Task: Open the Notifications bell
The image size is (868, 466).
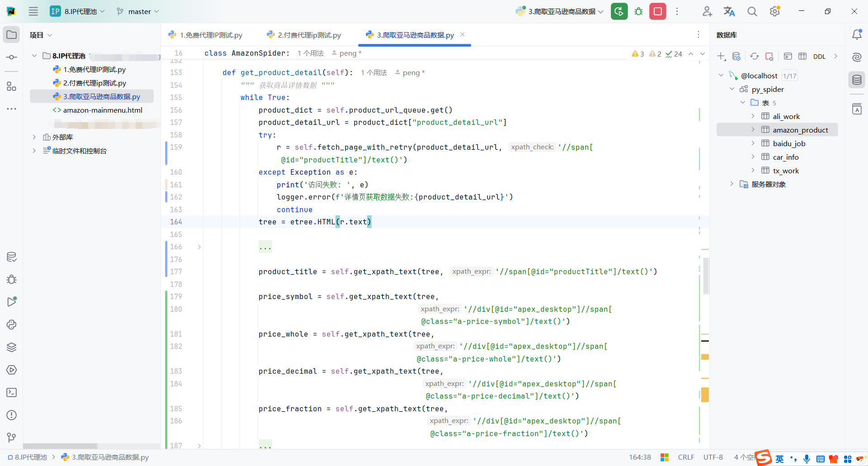Action: pyautogui.click(x=857, y=35)
